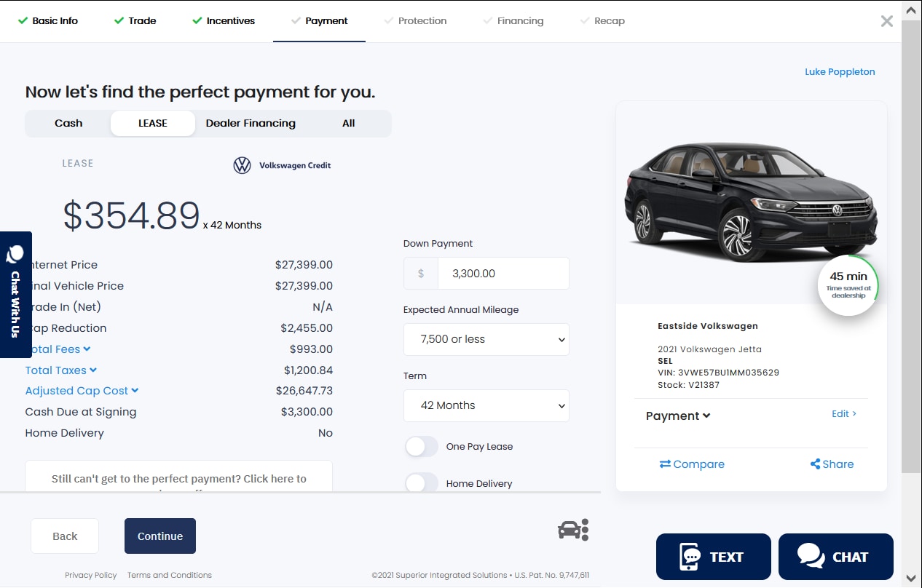Click the car options icon near Continue
The width and height of the screenshot is (922, 588).
573,530
